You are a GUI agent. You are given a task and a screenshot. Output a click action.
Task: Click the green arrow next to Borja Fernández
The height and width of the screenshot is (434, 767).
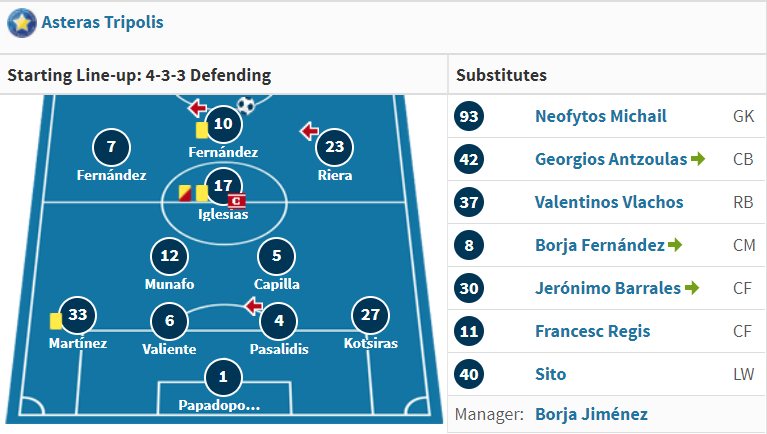[x=675, y=245]
